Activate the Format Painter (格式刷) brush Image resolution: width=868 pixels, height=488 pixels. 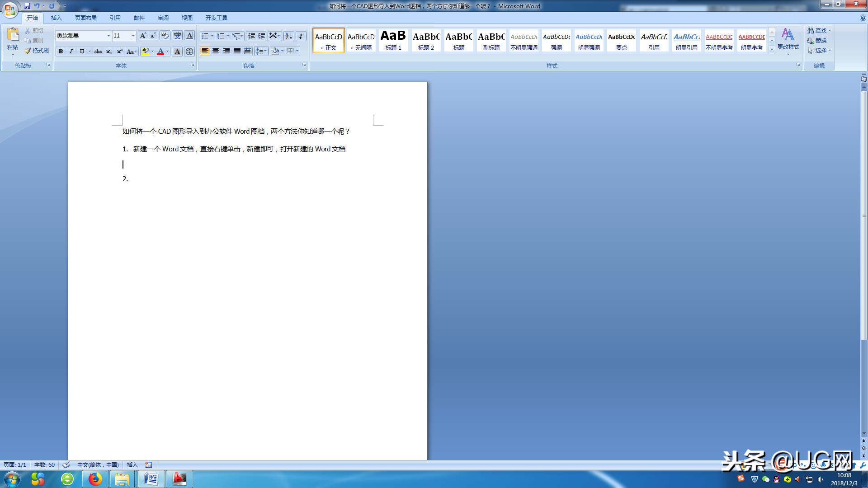(x=37, y=51)
